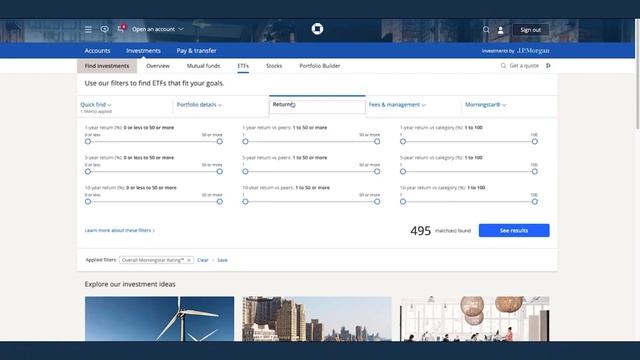The width and height of the screenshot is (640, 360).
Task: Expand the Fees & management filter dropdown
Action: (x=397, y=105)
